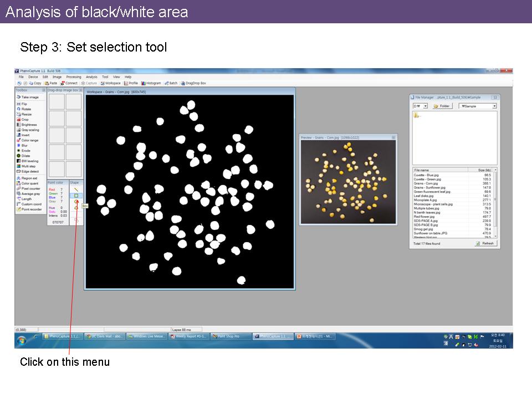
Task: Select the Line shape tool
Action: 76,189
